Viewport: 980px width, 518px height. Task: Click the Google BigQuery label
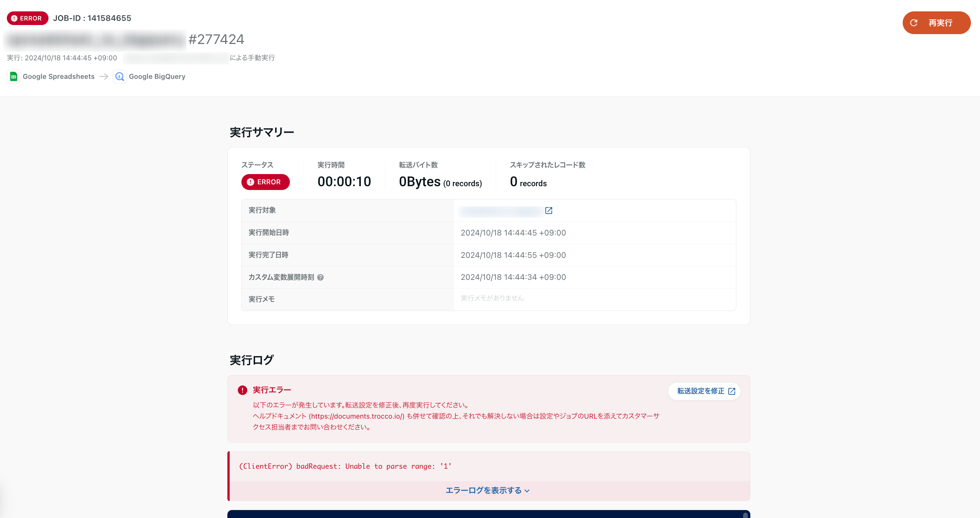pos(157,77)
